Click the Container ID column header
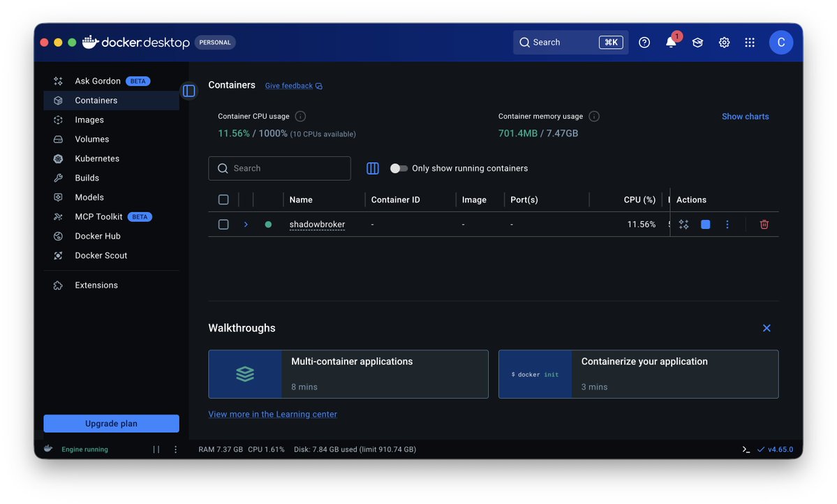 [396, 200]
